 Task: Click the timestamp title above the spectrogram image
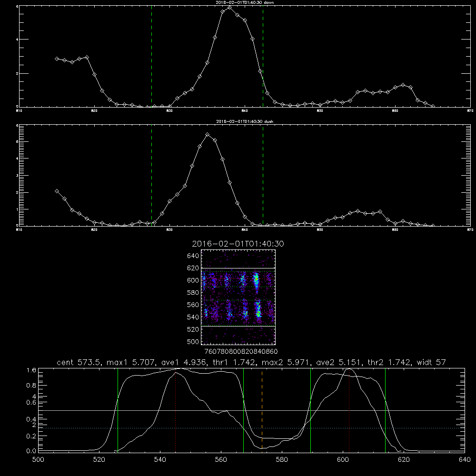[x=238, y=244]
